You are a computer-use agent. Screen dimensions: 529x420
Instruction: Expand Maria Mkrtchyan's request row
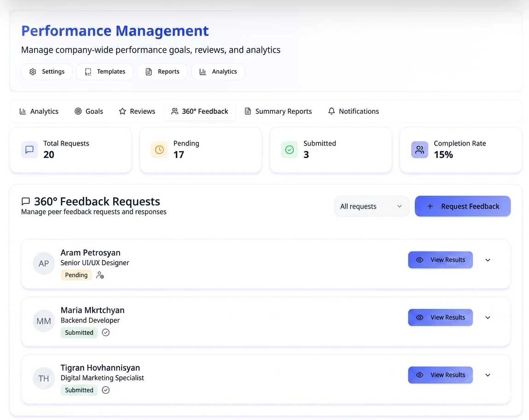(x=488, y=317)
